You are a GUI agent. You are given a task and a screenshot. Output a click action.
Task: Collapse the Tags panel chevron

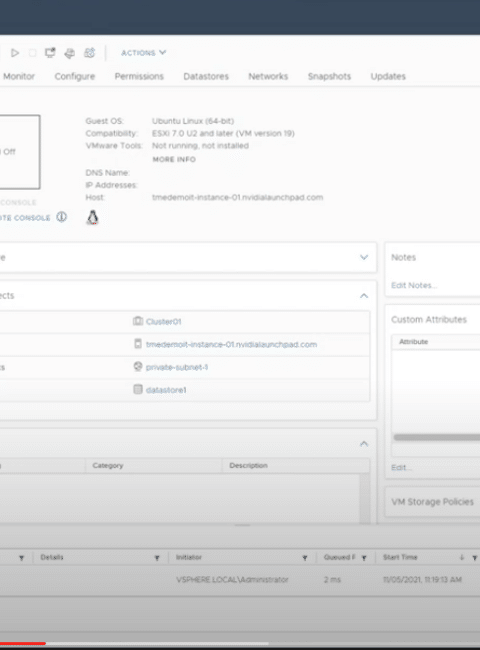pos(364,444)
